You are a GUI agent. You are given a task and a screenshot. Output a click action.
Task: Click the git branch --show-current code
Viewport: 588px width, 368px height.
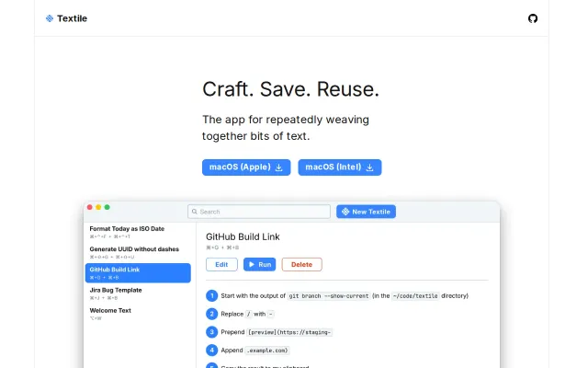click(329, 296)
